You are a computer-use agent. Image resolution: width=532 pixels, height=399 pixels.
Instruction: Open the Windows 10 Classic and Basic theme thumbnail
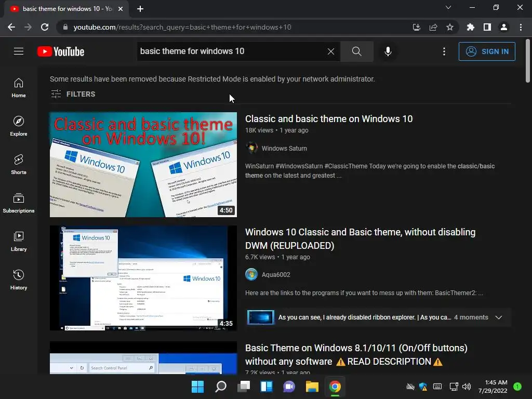(x=143, y=278)
